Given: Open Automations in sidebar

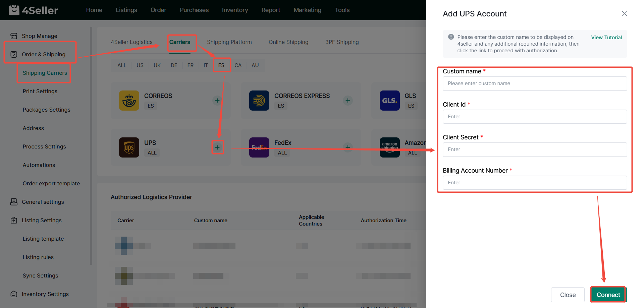Looking at the screenshot, I should (x=39, y=165).
